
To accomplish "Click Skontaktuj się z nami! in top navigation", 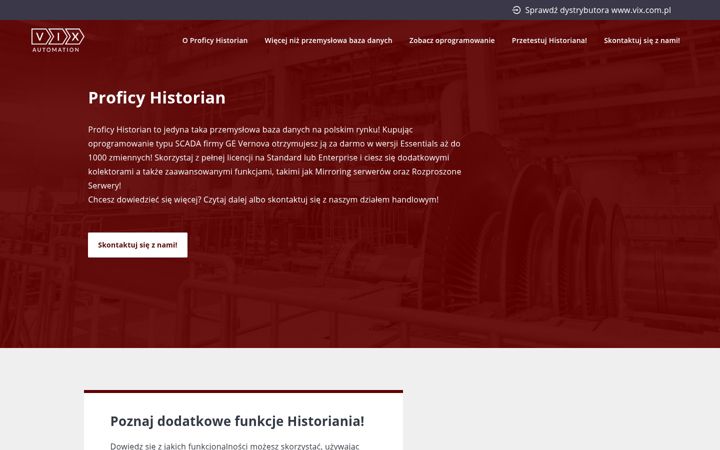I will 642,40.
